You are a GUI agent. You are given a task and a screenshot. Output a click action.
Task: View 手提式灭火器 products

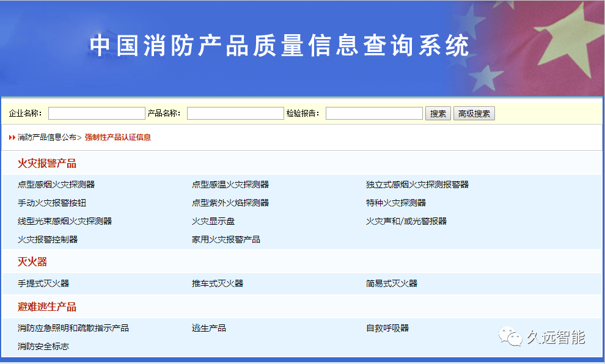(43, 283)
